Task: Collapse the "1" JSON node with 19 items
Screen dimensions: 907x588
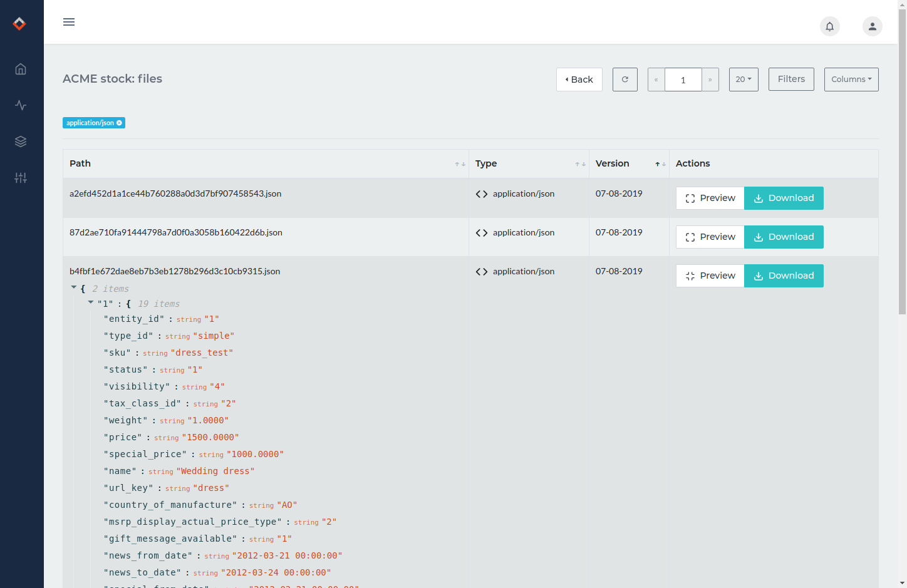Action: point(91,302)
